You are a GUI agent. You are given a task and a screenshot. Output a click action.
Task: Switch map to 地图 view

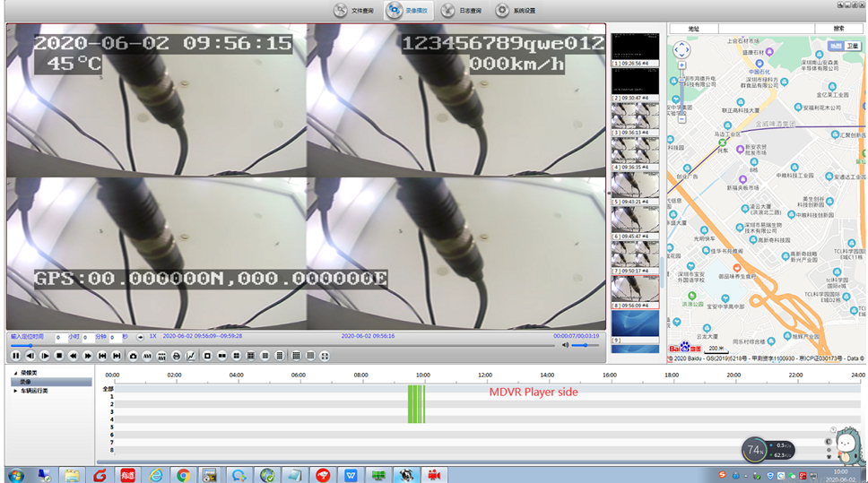(836, 46)
